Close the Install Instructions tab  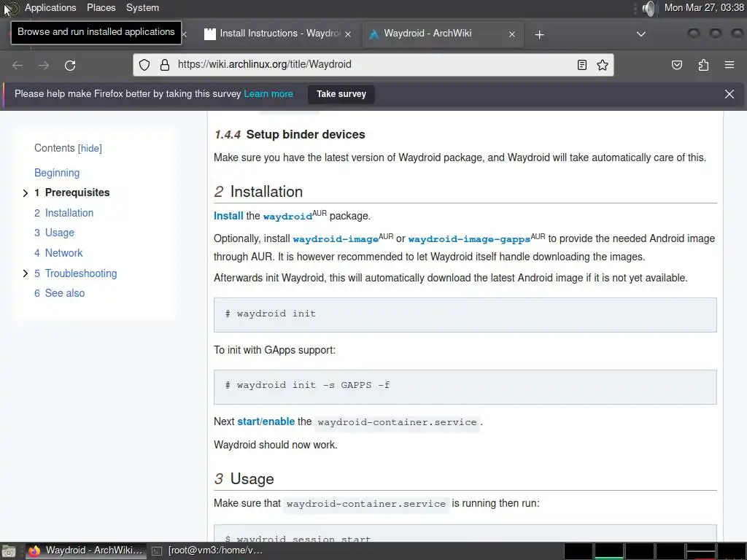348,34
